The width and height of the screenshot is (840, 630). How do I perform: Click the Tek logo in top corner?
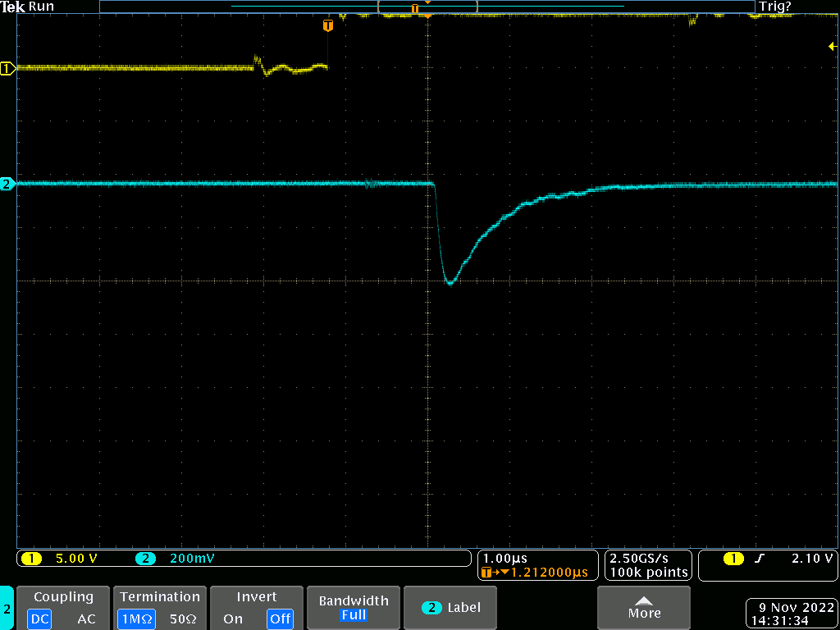click(13, 7)
